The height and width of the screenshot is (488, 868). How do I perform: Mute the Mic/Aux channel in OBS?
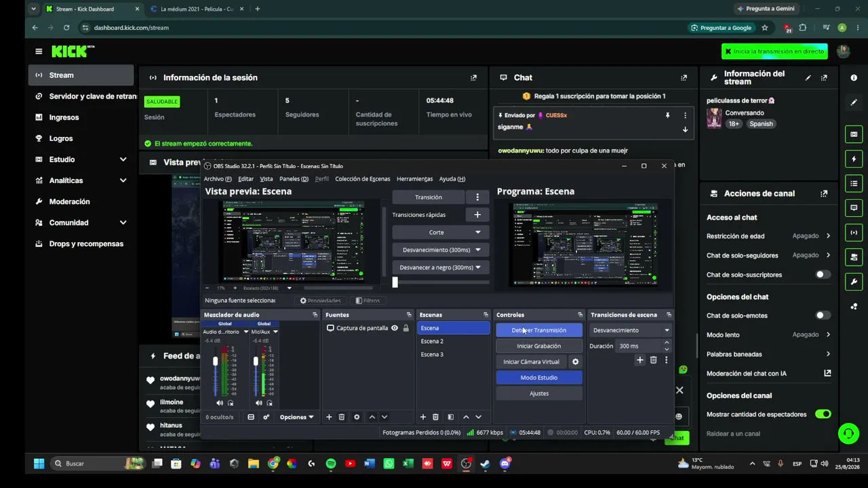(x=258, y=403)
